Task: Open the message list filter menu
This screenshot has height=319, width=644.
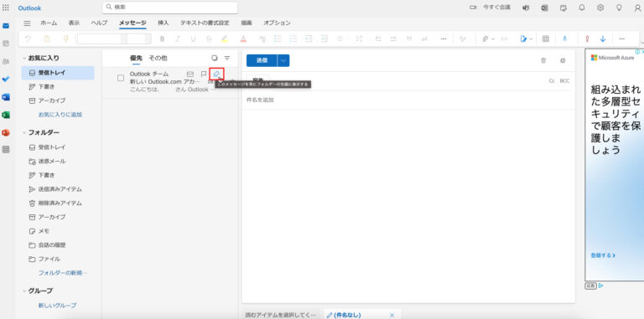Action: pos(227,58)
